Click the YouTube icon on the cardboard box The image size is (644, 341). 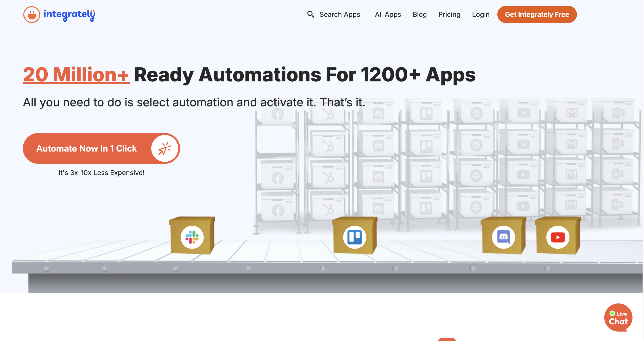point(557,237)
